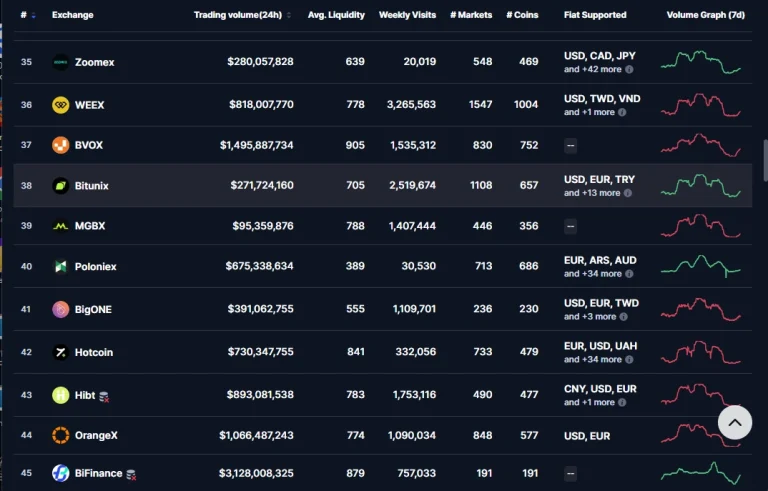Click the BVOX exchange logo

(61, 145)
